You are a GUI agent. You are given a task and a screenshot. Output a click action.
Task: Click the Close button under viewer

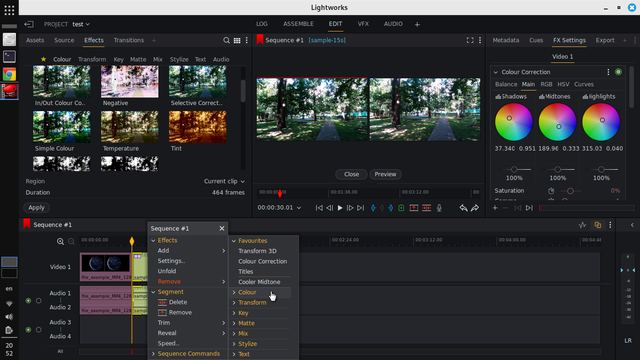tap(351, 174)
